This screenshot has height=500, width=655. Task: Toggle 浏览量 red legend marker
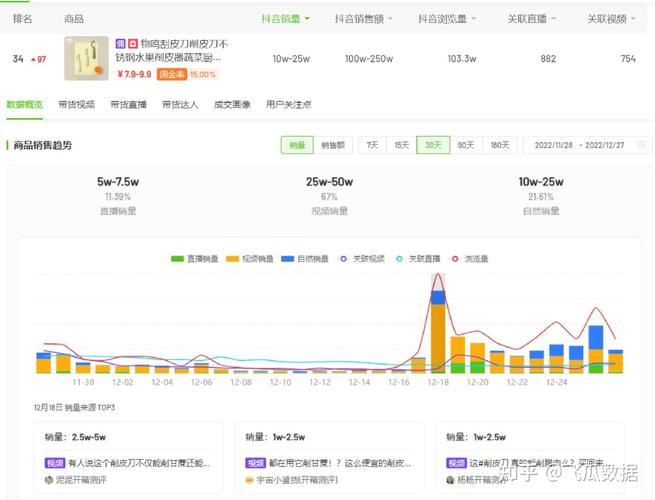click(455, 259)
